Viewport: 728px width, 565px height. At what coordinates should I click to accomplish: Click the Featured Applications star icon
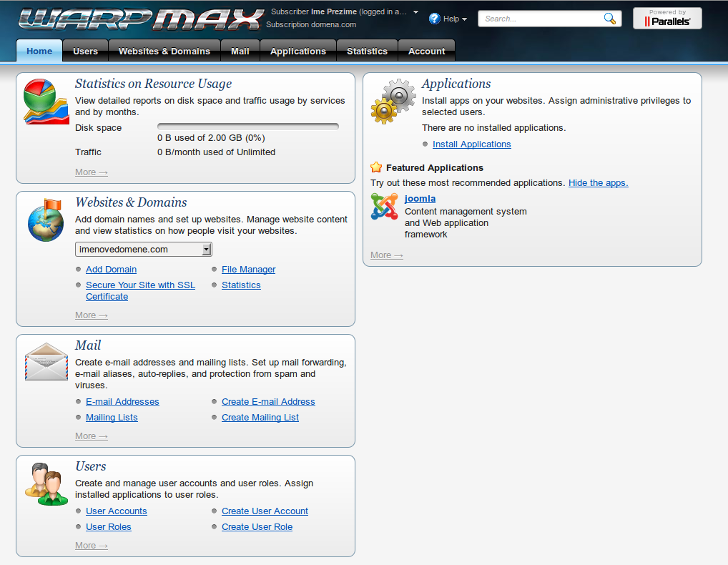pos(376,167)
